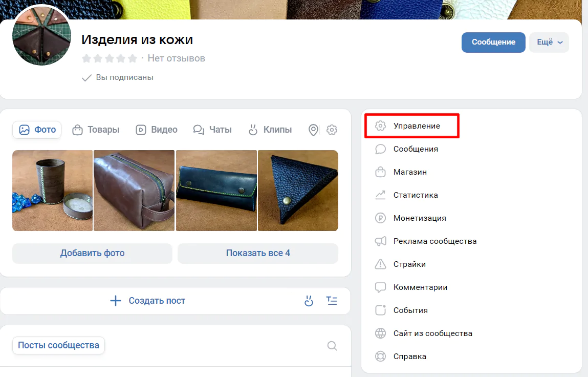Click the Статистика chart icon
This screenshot has width=588, height=377.
click(380, 195)
